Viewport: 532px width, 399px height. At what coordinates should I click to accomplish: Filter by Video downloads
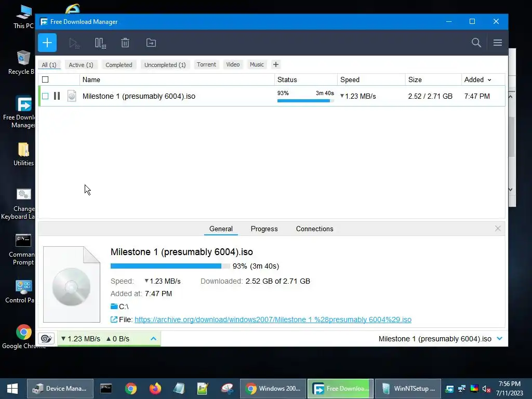[233, 64]
